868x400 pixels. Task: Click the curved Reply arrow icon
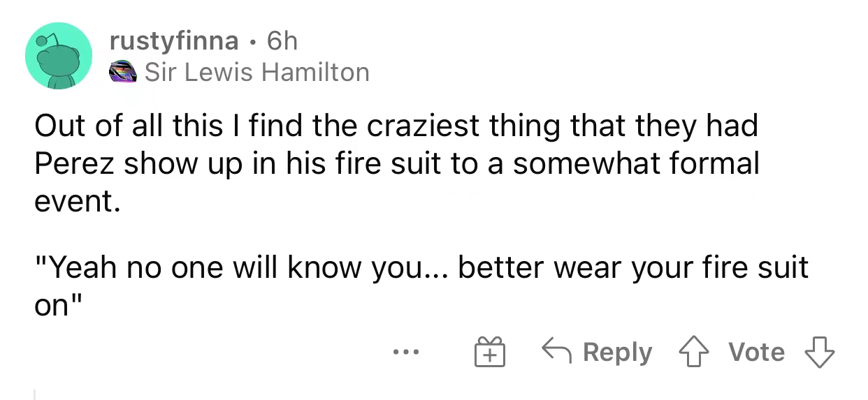556,352
